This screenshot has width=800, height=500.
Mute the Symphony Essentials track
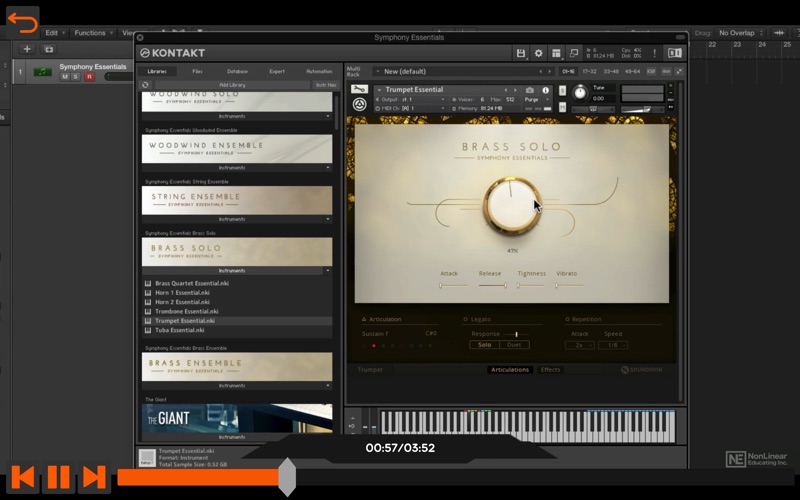coord(65,77)
